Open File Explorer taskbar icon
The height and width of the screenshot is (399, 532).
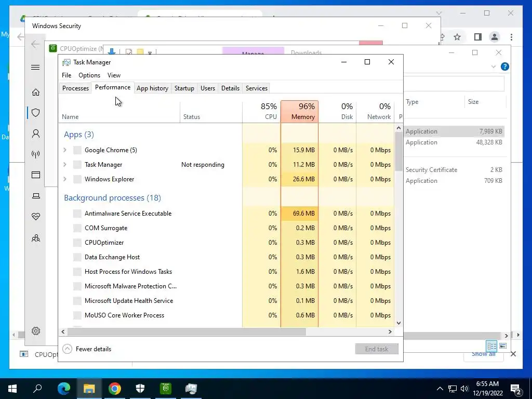coord(89,389)
